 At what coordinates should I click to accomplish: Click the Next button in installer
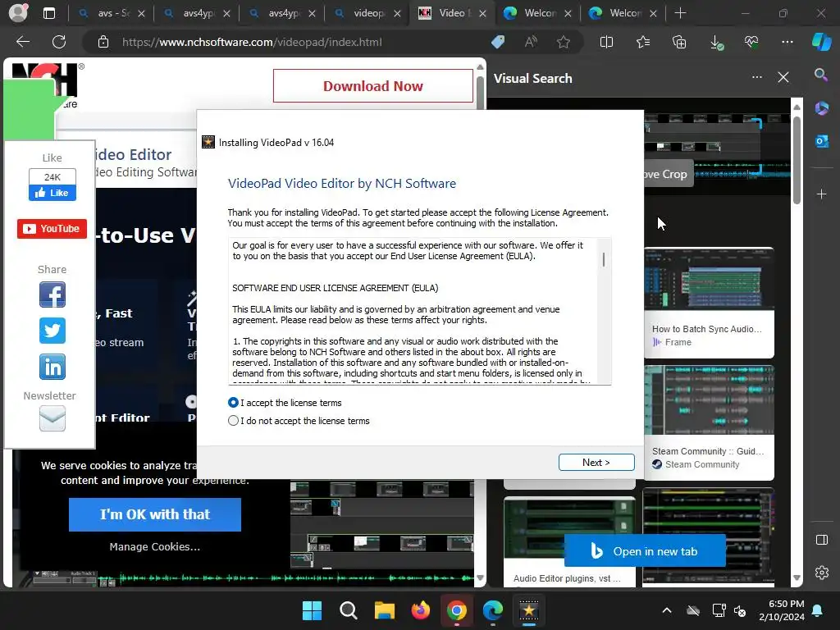click(x=596, y=463)
